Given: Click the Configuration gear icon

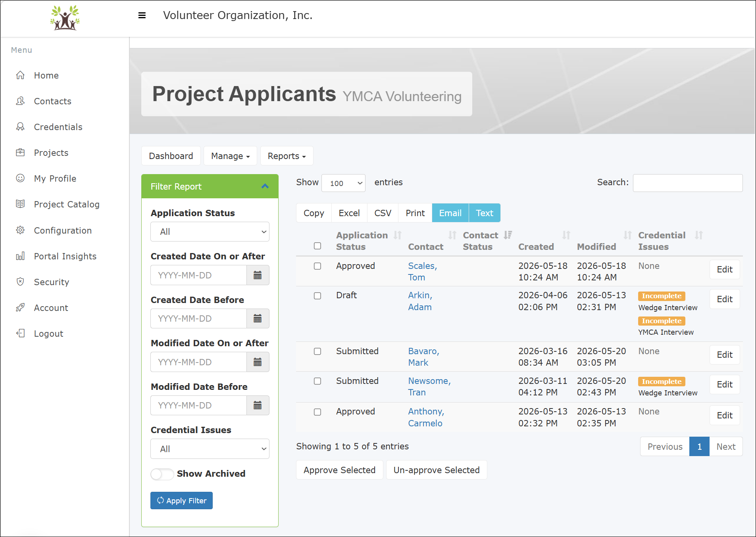Looking at the screenshot, I should pos(20,230).
